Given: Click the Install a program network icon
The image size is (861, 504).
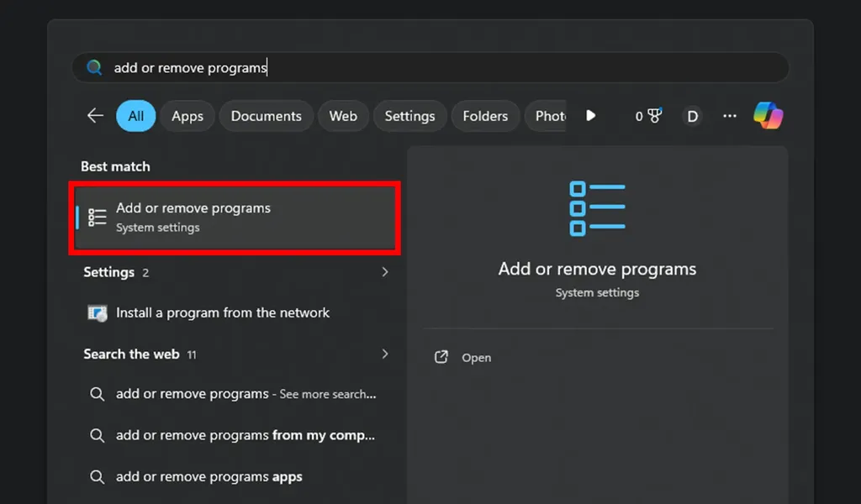Looking at the screenshot, I should (98, 313).
